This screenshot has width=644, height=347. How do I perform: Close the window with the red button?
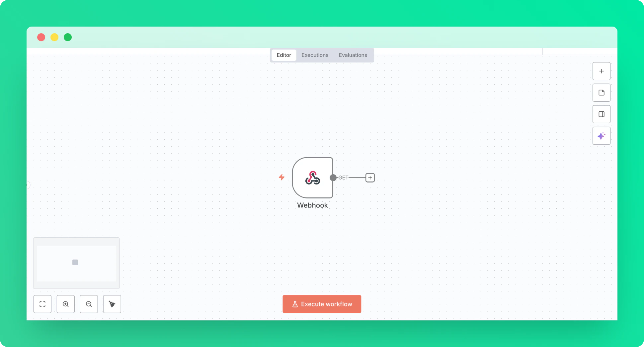(x=41, y=37)
